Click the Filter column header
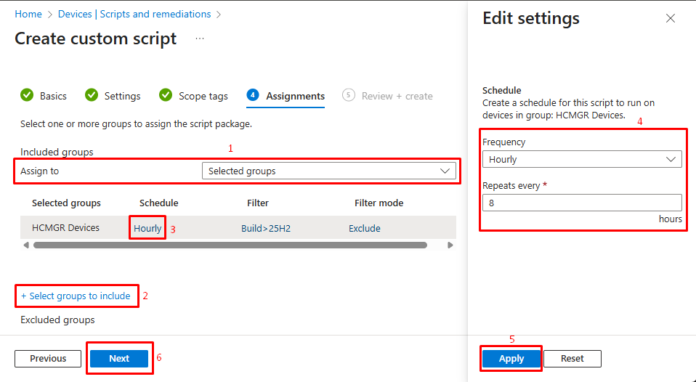 [x=257, y=203]
